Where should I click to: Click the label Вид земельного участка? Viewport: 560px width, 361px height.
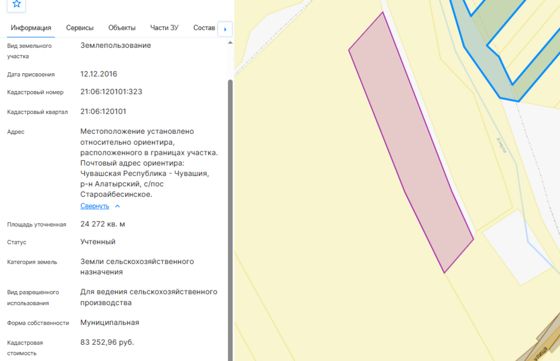point(29,51)
